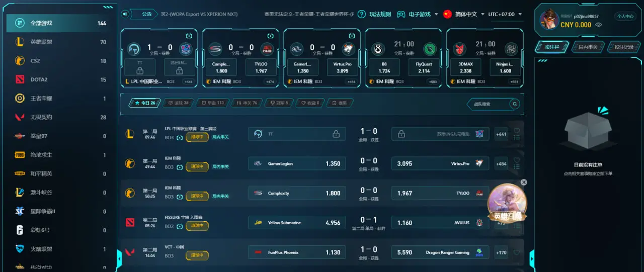
Task: Click live stream icon in LPL match row
Action: point(180,137)
